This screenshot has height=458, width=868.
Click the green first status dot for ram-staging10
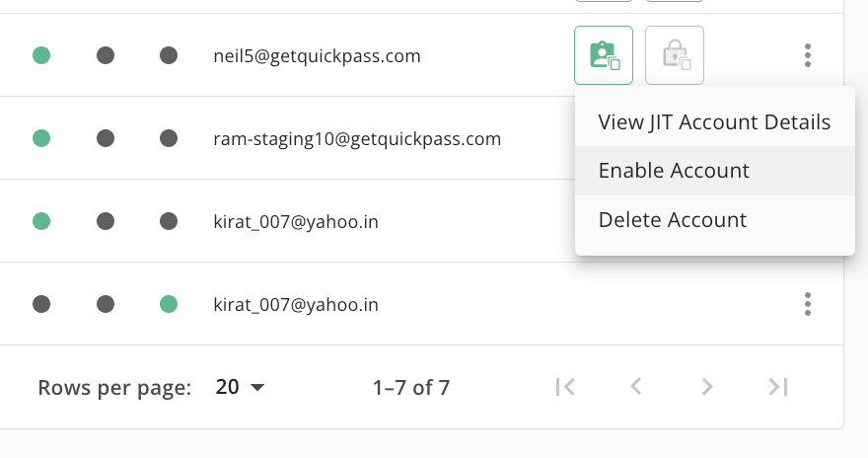point(41,139)
